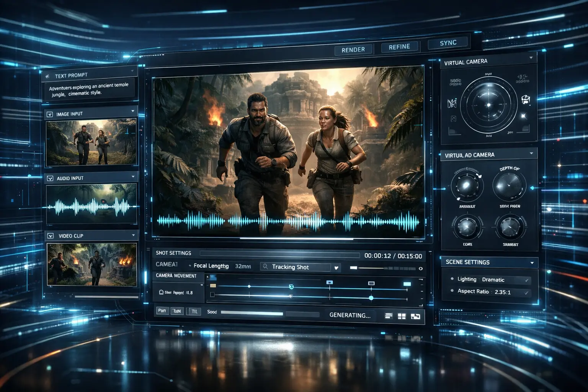Screen dimensions: 588x392
Task: Open the Render tab
Action: [353, 50]
